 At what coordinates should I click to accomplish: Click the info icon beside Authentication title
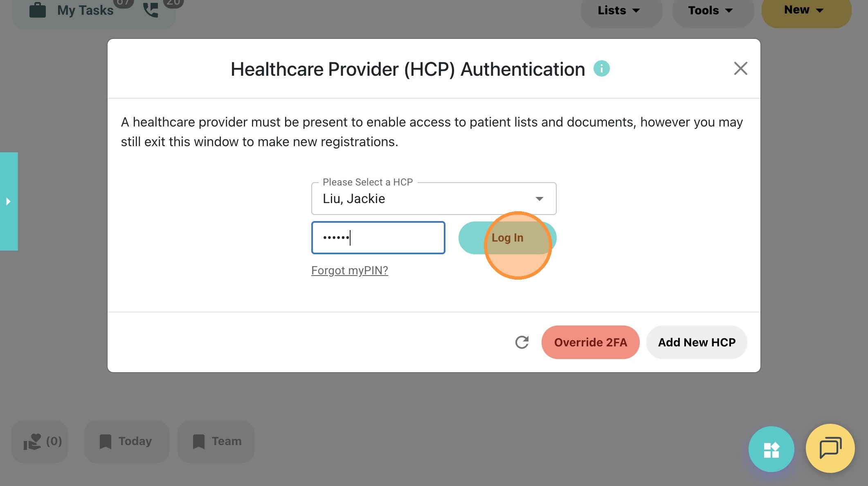601,68
